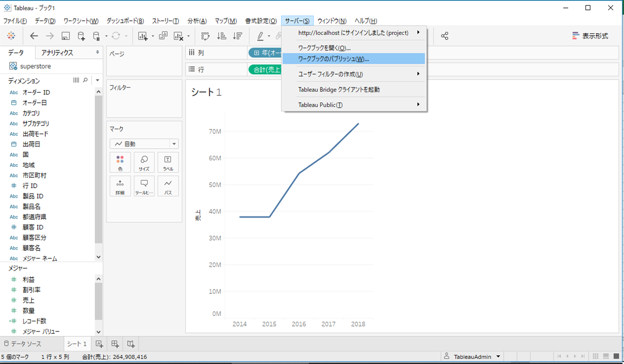This screenshot has height=364, width=624.
Task: Click the highlight pen icon
Action: tap(260, 36)
